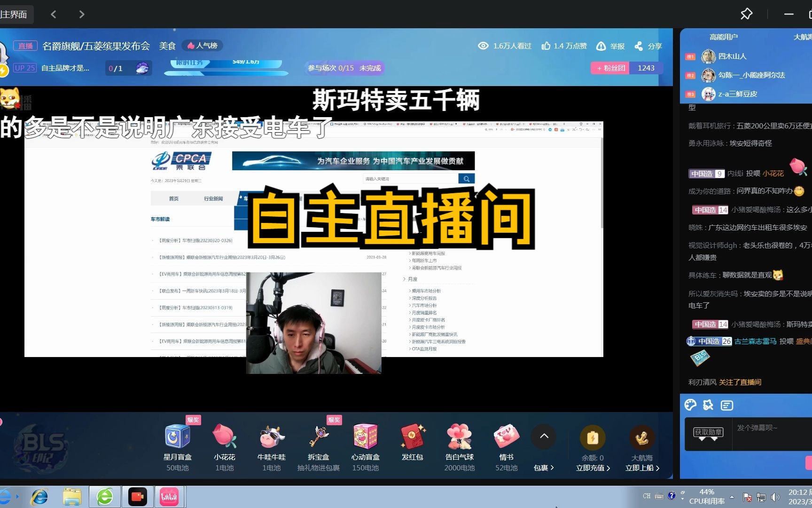Open the emoji palette icon in chat
Image resolution: width=812 pixels, height=508 pixels.
(690, 405)
